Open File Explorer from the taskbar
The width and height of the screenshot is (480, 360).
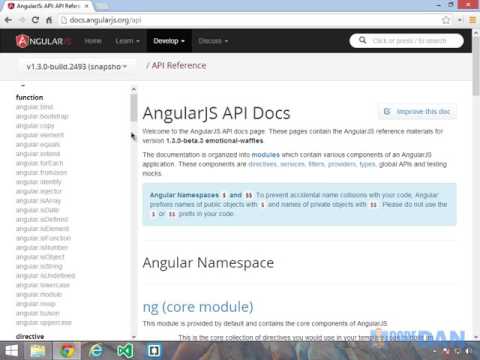click(38, 351)
